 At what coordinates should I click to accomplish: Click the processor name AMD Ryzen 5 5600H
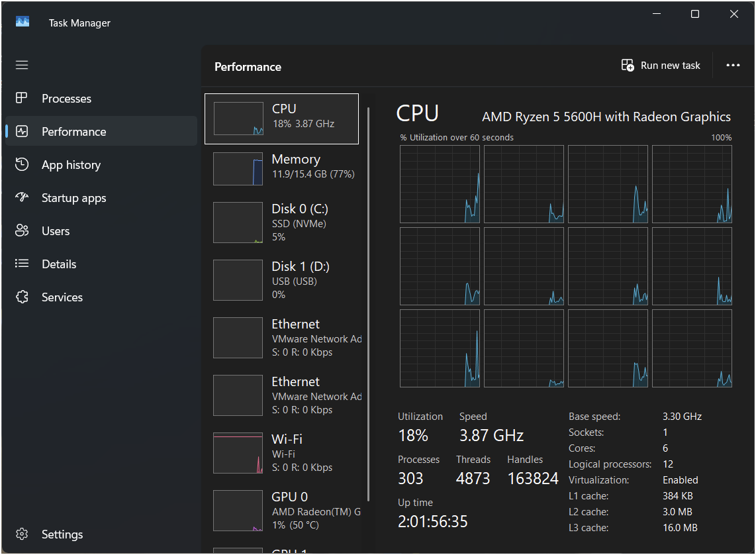(x=606, y=117)
